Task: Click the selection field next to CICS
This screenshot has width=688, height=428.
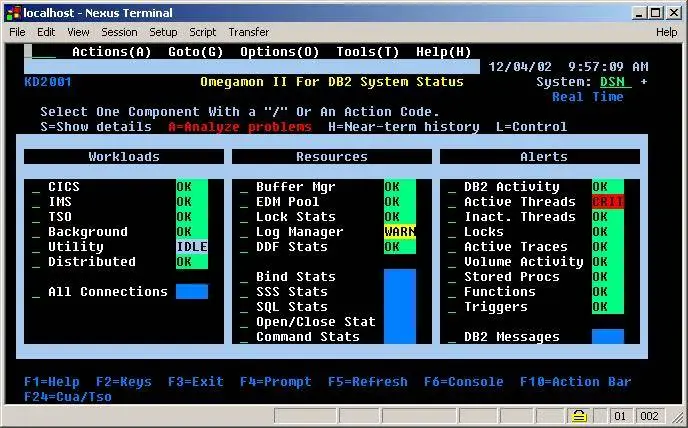Action: coord(36,187)
